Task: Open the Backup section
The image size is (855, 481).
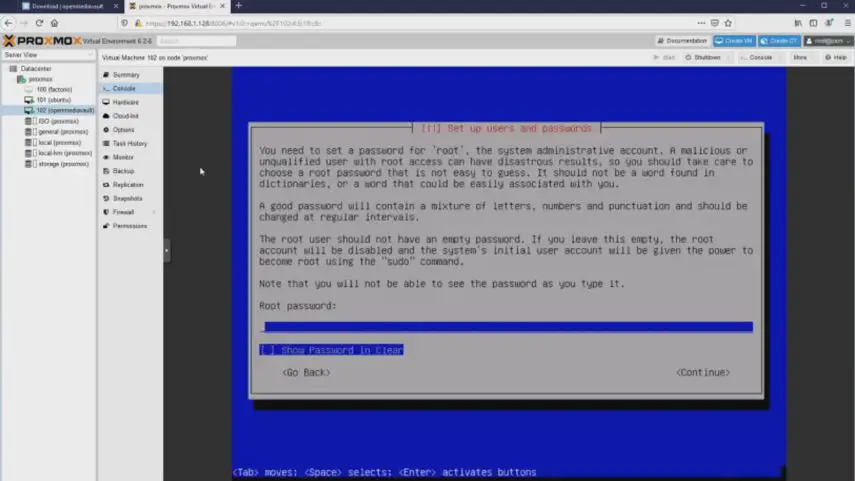Action: (123, 171)
